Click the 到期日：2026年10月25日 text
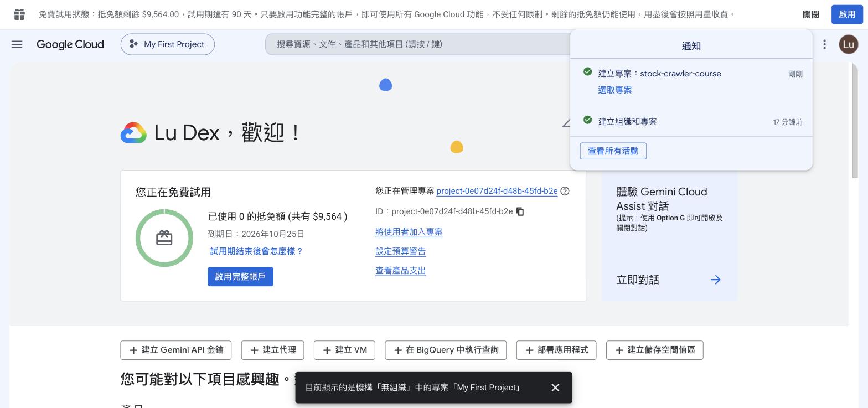Image resolution: width=868 pixels, height=408 pixels. [x=256, y=234]
